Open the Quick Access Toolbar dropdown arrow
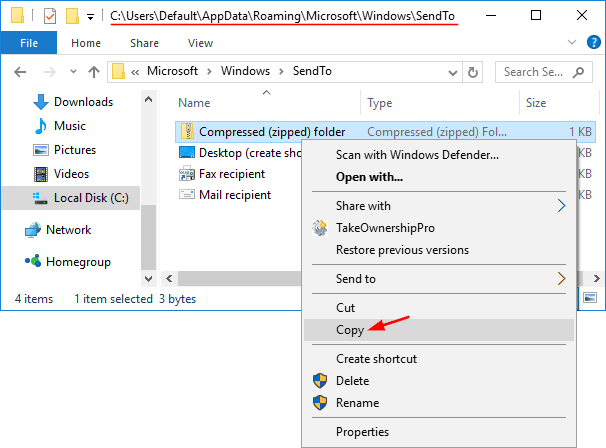Viewport: 606px width, 448px height. tap(90, 17)
